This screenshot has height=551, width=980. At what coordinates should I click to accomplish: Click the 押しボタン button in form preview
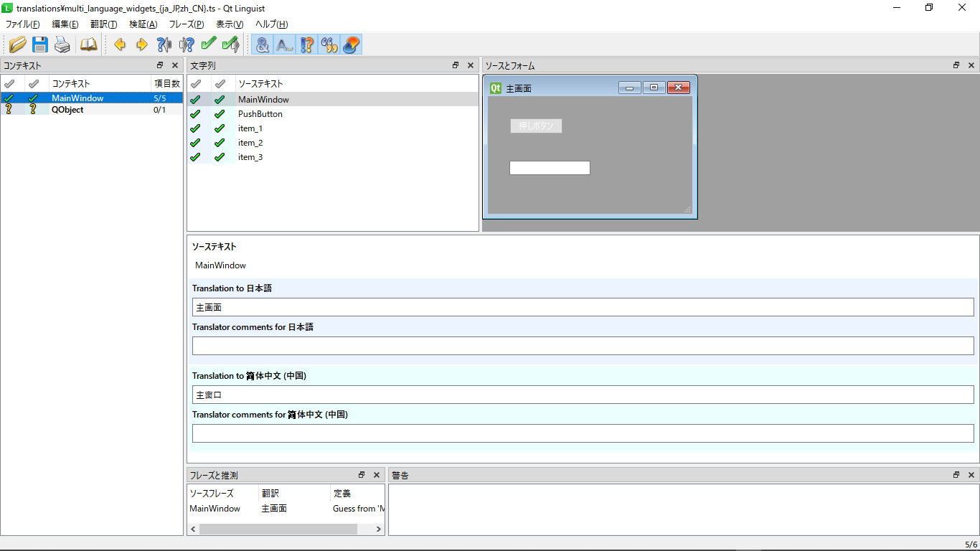(x=536, y=126)
